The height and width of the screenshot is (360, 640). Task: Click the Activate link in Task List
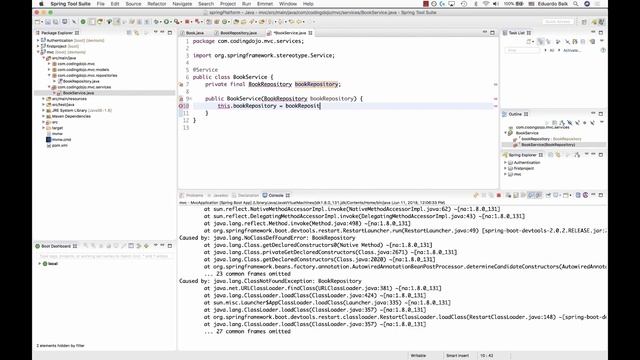572,50
